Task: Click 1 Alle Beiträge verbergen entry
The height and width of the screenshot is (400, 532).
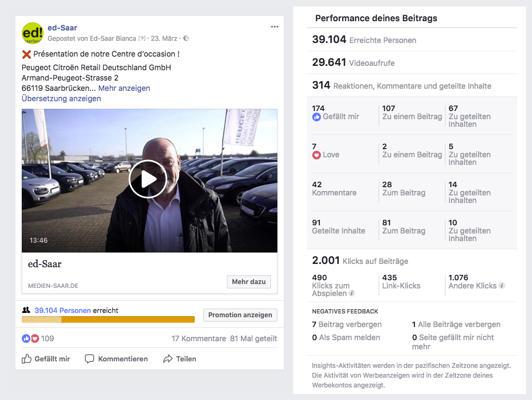Action: pyautogui.click(x=456, y=324)
